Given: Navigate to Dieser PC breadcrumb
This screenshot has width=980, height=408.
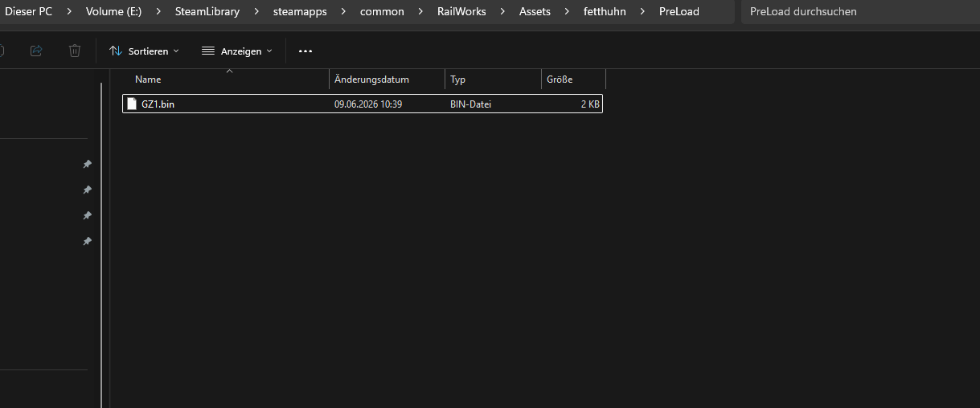Looking at the screenshot, I should (28, 11).
